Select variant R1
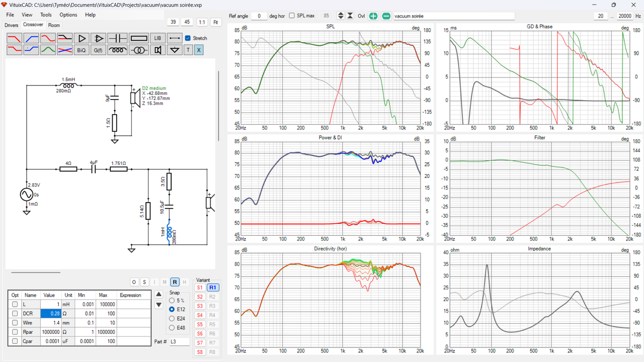 [x=213, y=288]
